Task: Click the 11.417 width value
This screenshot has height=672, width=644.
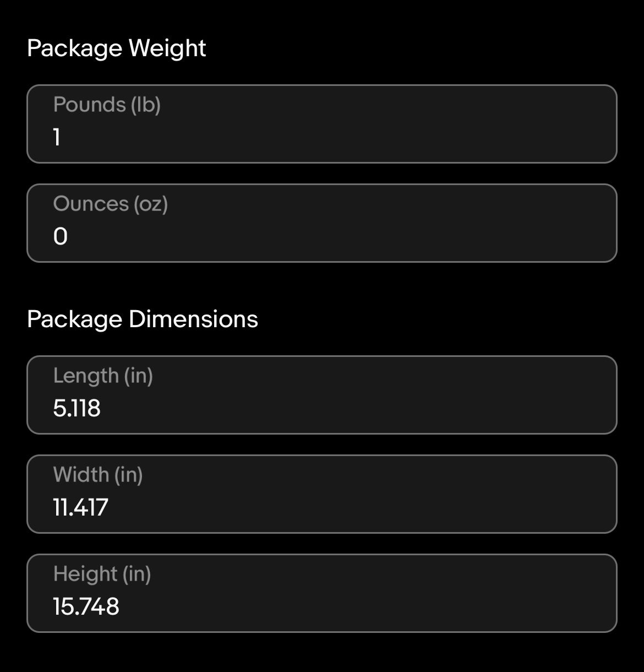Action: pos(80,507)
